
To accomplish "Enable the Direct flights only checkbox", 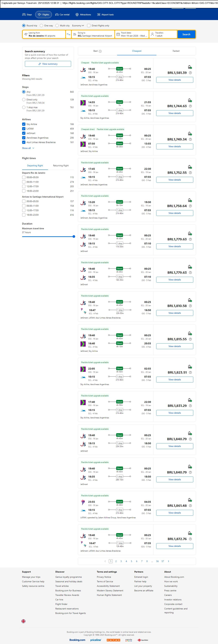I will (x=89, y=26).
